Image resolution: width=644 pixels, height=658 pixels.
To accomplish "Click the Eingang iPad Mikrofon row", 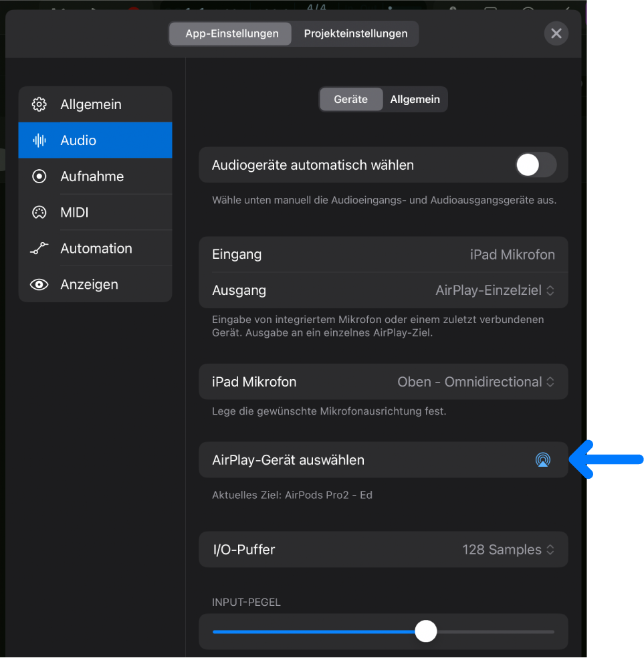I will (383, 255).
